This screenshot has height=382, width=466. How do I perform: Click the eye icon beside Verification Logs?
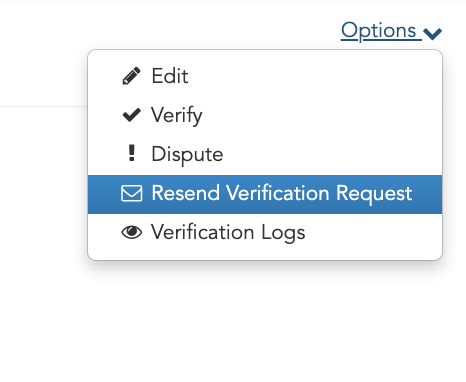point(132,232)
